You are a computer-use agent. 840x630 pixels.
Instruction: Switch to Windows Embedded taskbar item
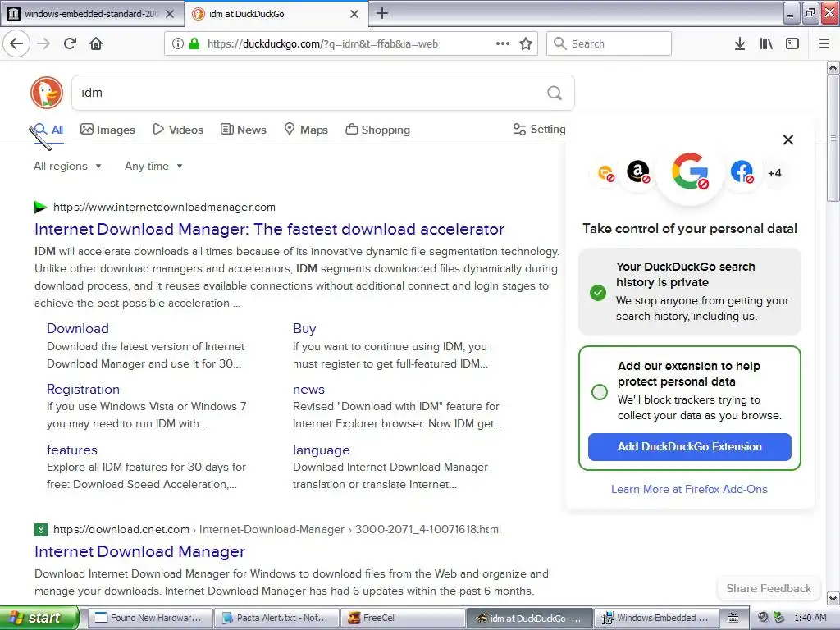pyautogui.click(x=657, y=618)
